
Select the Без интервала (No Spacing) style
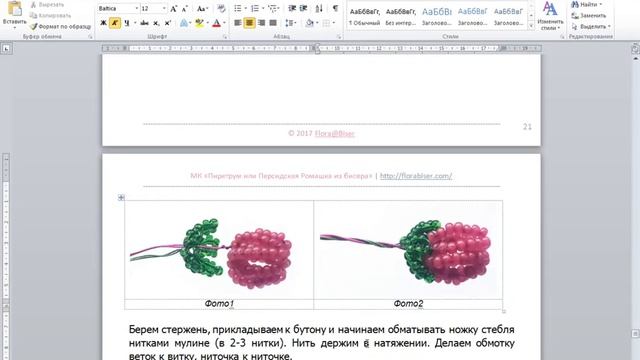(400, 16)
